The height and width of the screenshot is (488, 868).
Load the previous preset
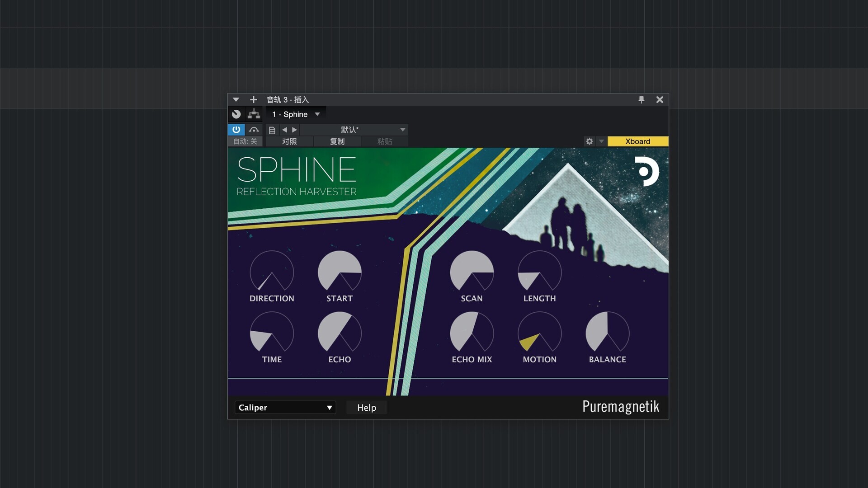284,130
